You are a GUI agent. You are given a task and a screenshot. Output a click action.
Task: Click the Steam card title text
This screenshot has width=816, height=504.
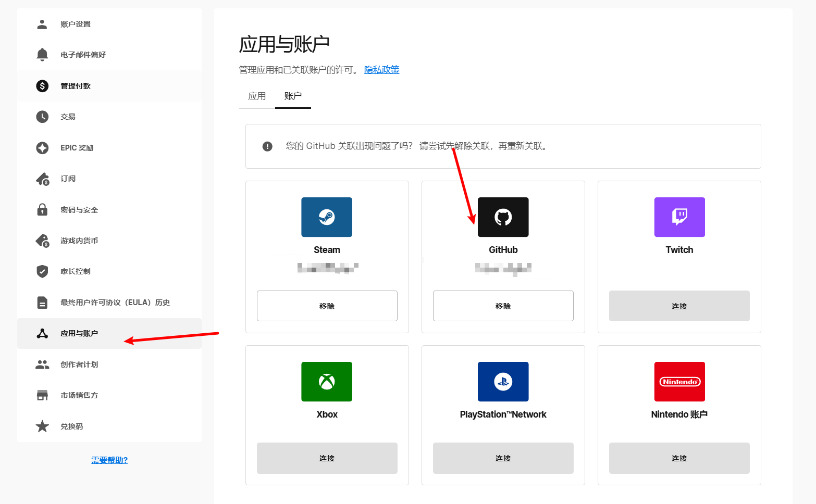[327, 250]
